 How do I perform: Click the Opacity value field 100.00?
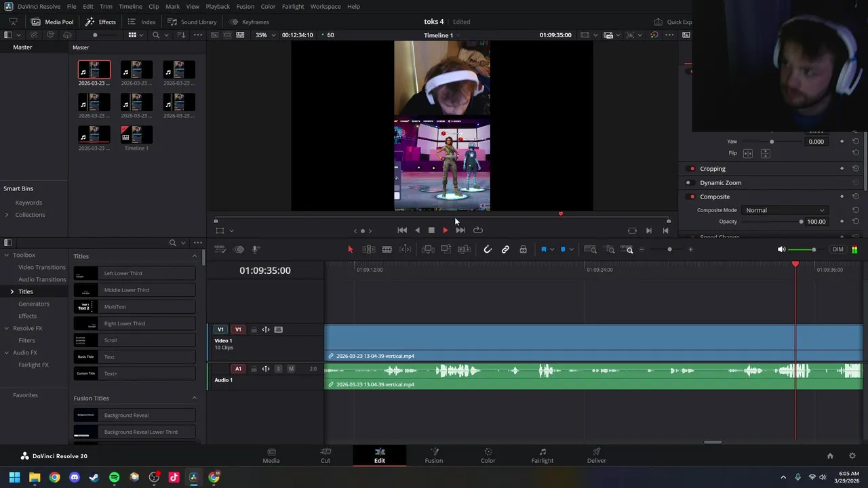(816, 222)
